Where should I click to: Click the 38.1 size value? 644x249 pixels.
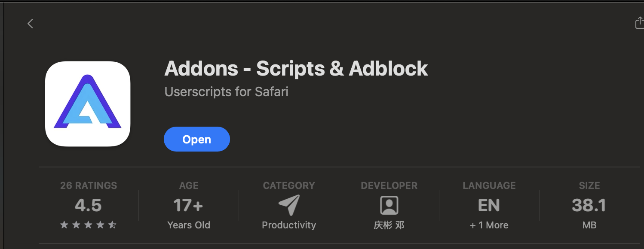coord(589,205)
